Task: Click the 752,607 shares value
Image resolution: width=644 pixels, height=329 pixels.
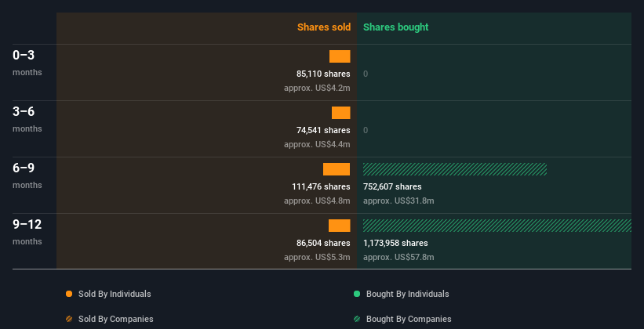Action: 392,186
